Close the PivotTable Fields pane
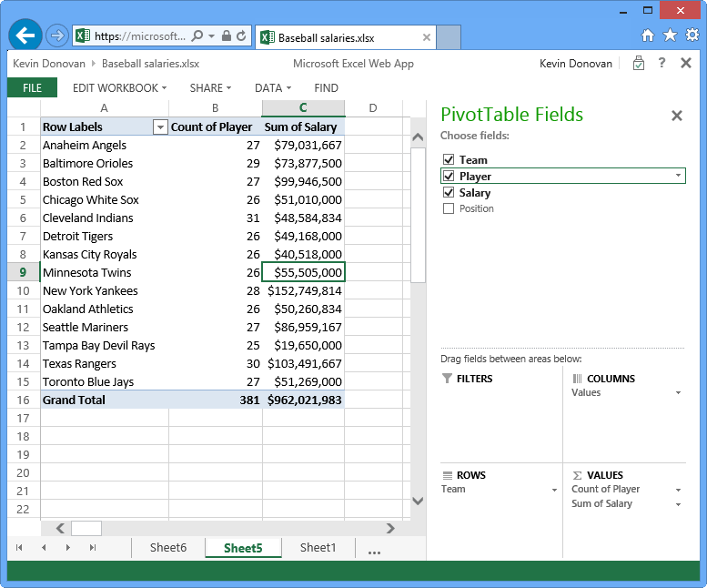This screenshot has width=707, height=588. [x=676, y=116]
